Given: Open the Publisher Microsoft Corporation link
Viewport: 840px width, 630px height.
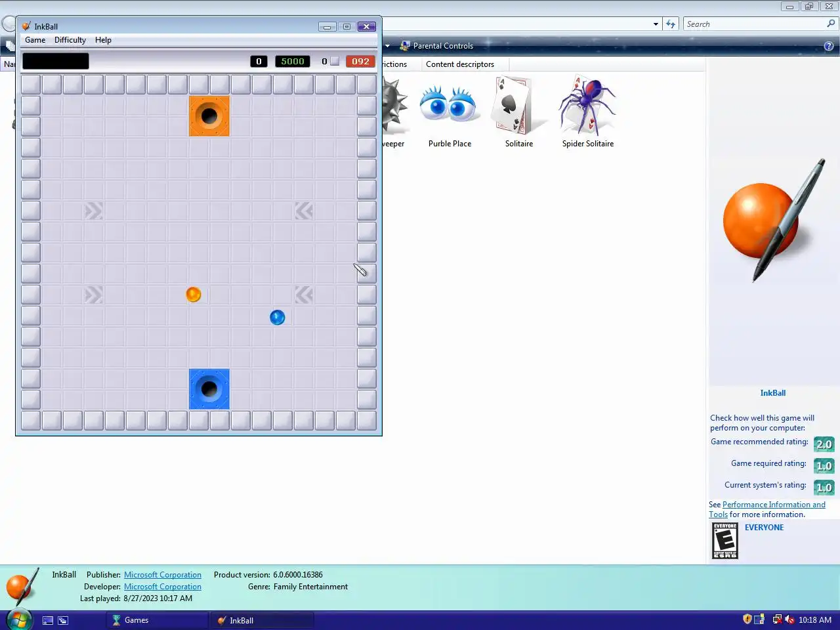Looking at the screenshot, I should coord(163,575).
